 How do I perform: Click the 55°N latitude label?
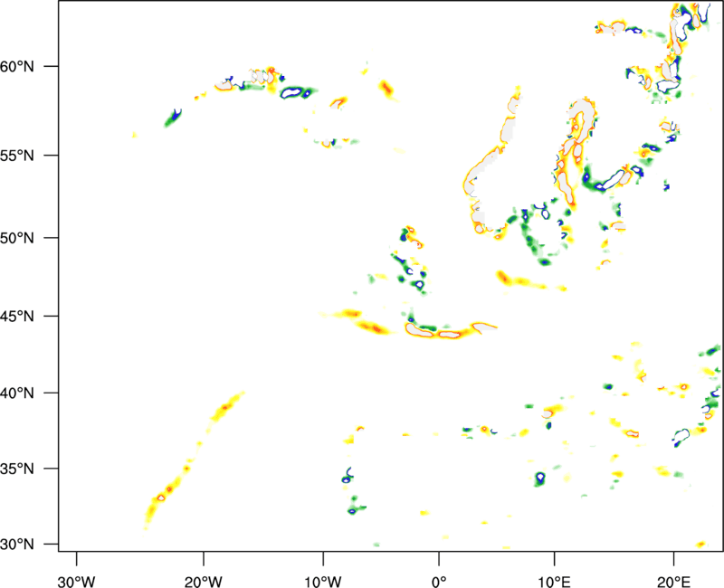pos(17,156)
